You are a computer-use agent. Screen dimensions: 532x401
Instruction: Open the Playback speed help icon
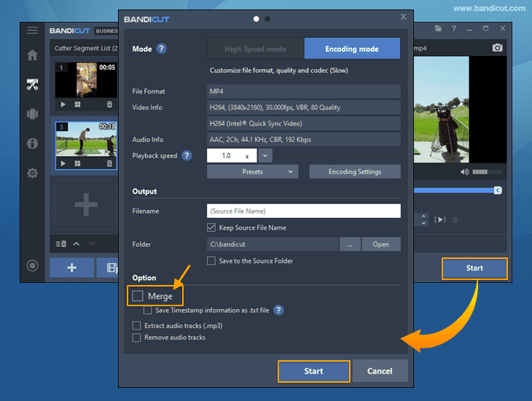(x=187, y=155)
